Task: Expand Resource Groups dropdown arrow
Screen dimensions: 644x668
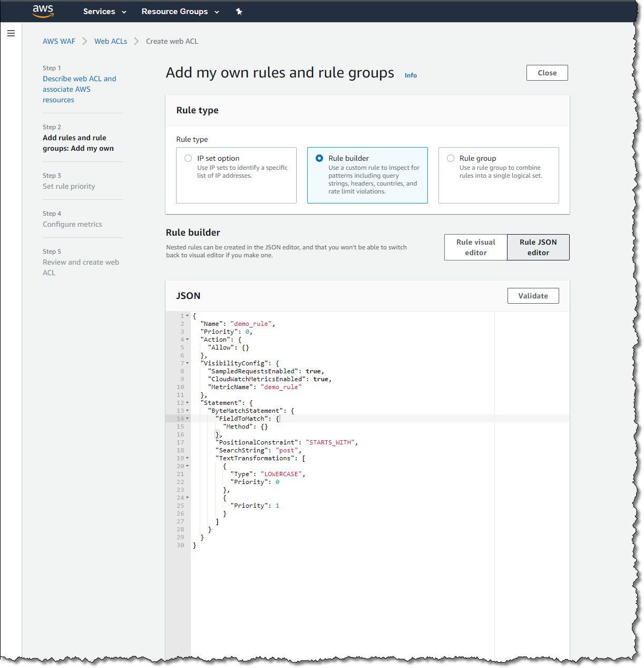Action: [x=217, y=12]
